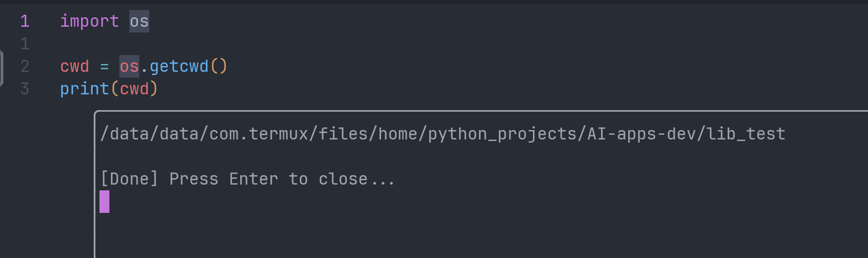Click the [Done] status text
This screenshot has width=868, height=258.
(129, 179)
